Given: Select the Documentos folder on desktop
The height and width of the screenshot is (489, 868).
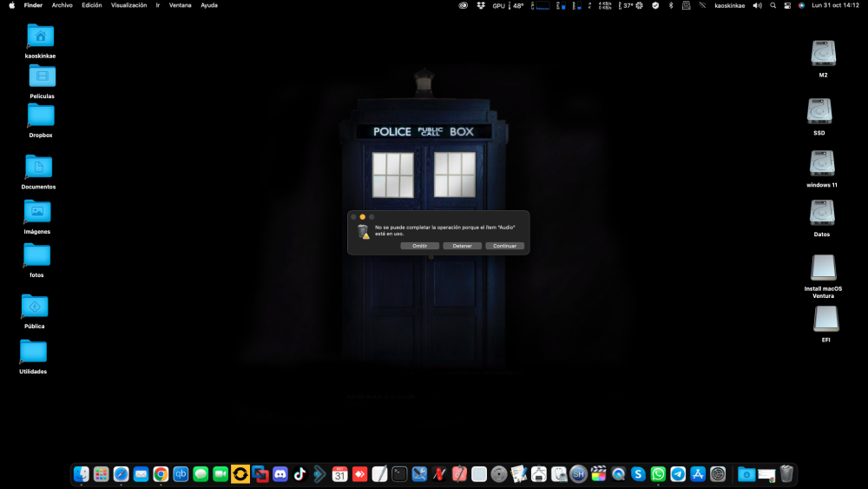Looking at the screenshot, I should tap(38, 168).
